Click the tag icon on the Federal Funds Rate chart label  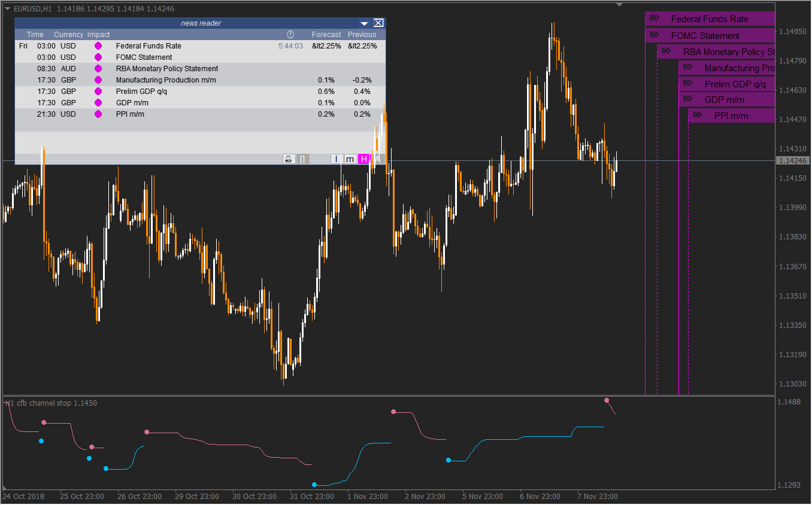point(655,18)
